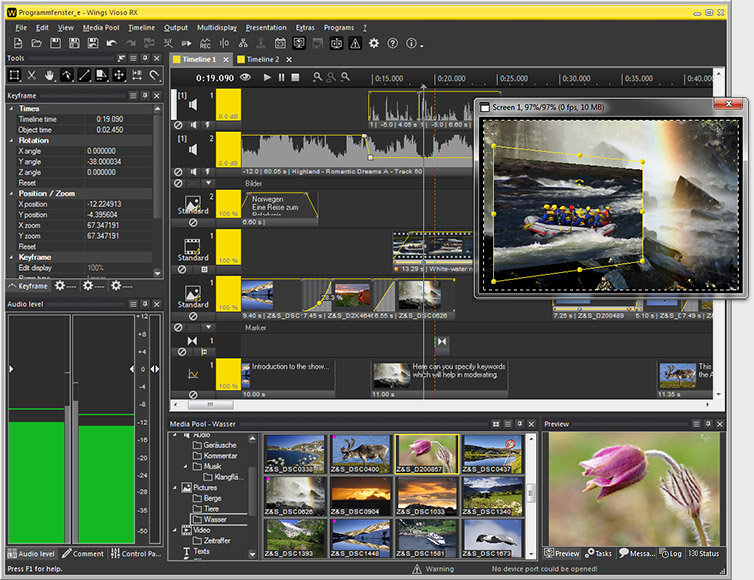Click the Undo arrow in main toolbar

pyautogui.click(x=112, y=43)
